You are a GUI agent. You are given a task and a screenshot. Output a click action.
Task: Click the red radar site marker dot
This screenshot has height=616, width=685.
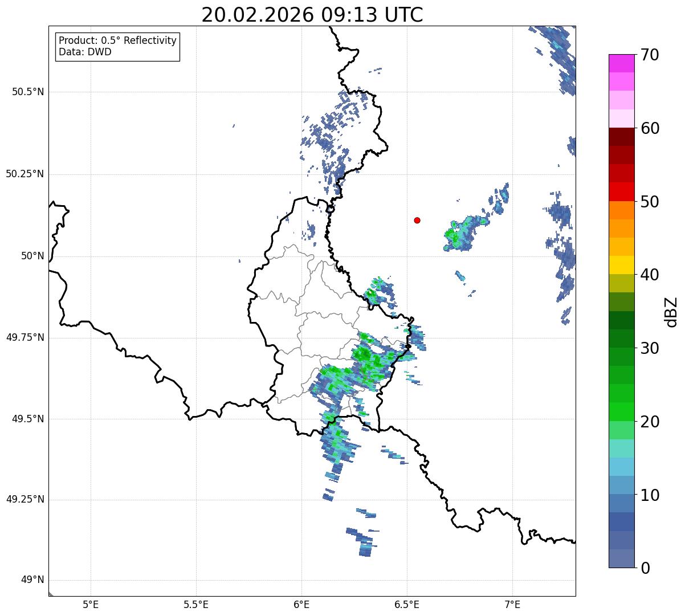(x=417, y=220)
